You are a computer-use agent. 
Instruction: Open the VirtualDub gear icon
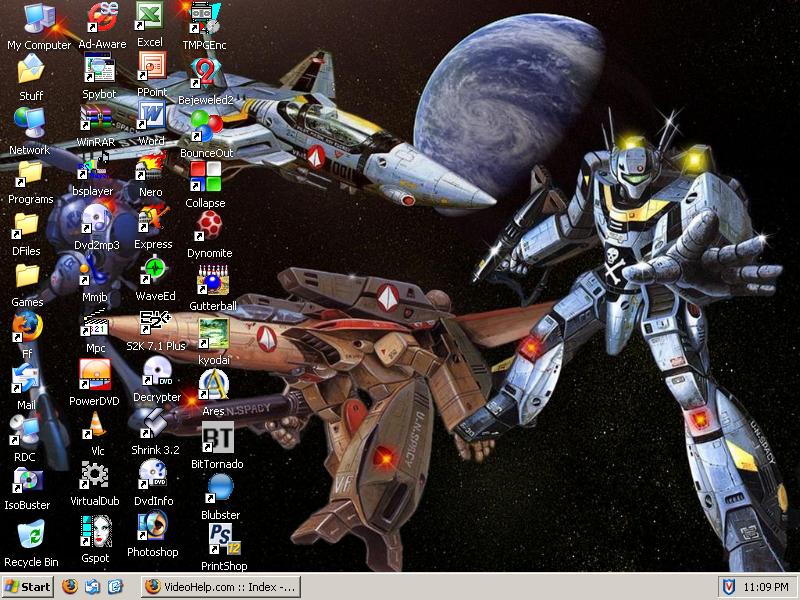coord(94,476)
